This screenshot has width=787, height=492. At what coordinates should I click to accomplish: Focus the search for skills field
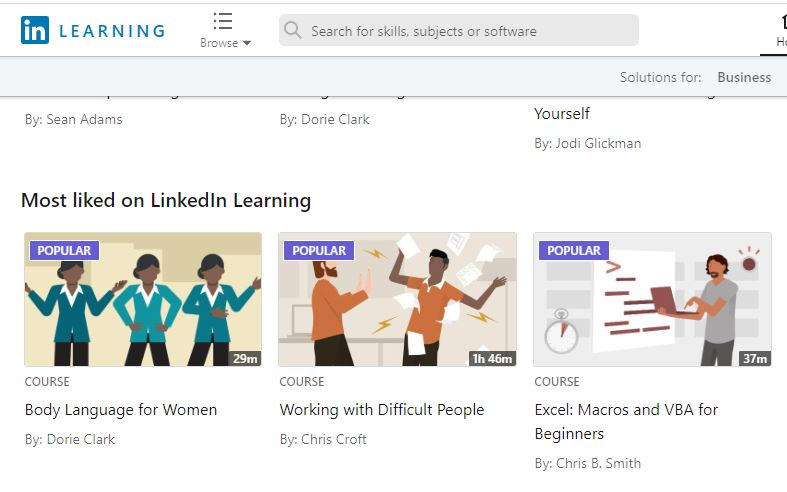(459, 30)
